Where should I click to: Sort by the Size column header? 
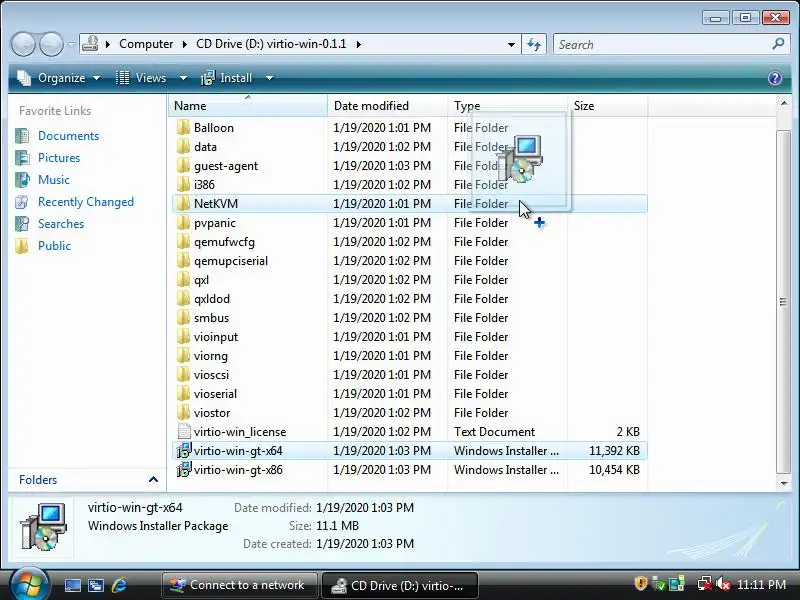tap(607, 106)
